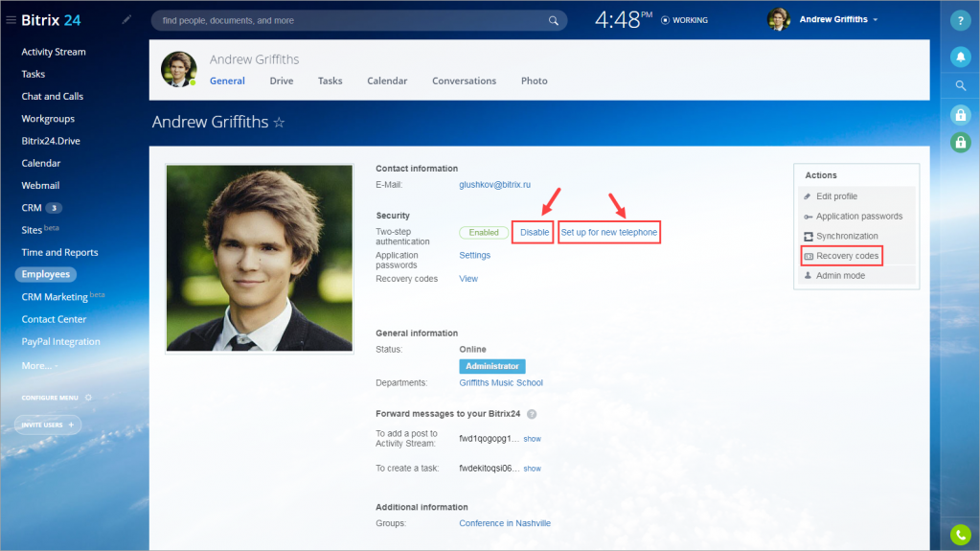Show the Activity Stream forwarding address
Image resolution: width=980 pixels, height=551 pixels.
pyautogui.click(x=532, y=439)
